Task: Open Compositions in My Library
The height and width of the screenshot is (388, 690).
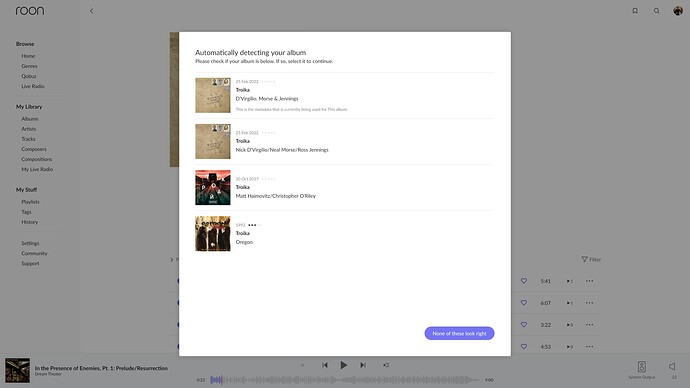Action: tap(37, 159)
